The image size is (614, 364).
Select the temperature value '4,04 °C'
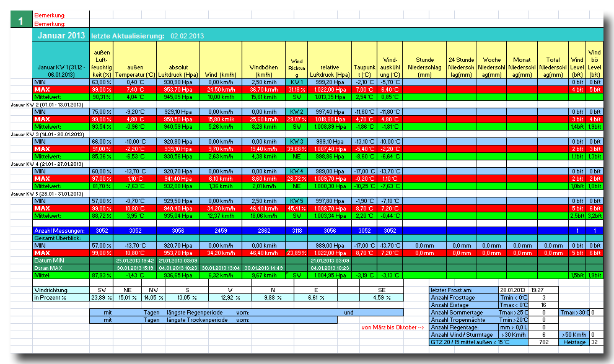pyautogui.click(x=135, y=97)
